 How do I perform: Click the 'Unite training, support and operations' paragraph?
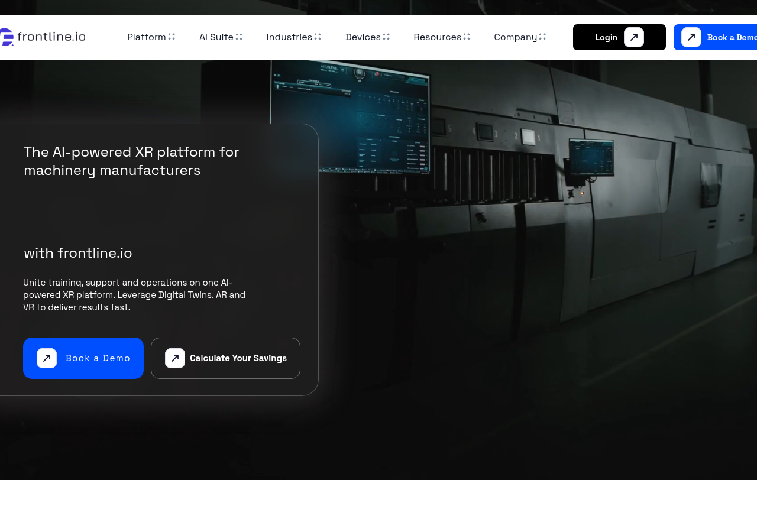point(134,295)
